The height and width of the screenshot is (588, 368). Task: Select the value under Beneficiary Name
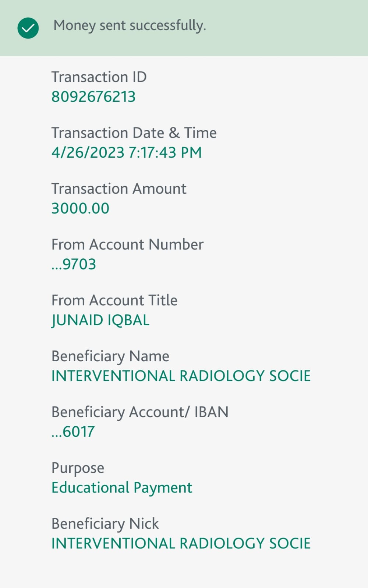click(x=181, y=376)
